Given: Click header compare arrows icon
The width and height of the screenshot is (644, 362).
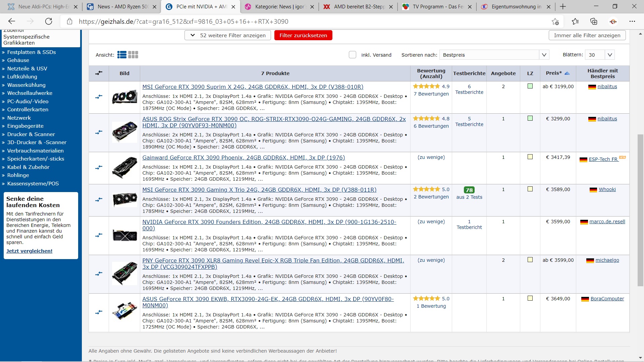Looking at the screenshot, I should coord(99,73).
